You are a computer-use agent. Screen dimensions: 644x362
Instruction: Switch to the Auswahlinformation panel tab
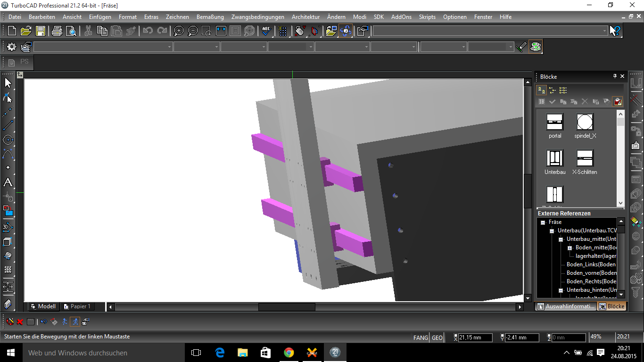(x=566, y=306)
